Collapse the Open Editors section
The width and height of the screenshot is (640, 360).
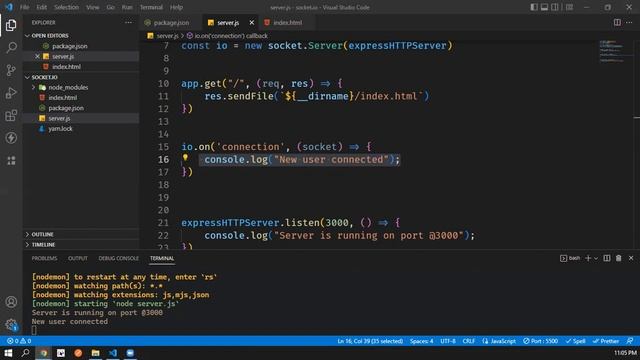click(49, 36)
